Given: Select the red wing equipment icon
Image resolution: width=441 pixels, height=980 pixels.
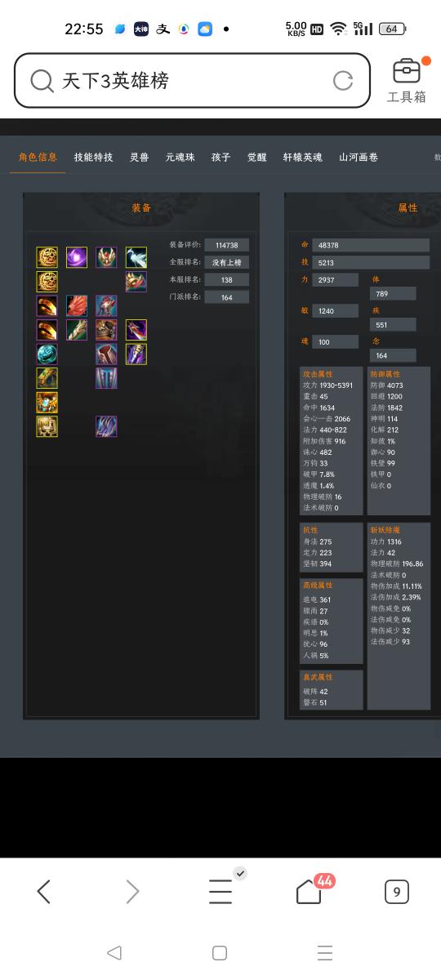Looking at the screenshot, I should pyautogui.click(x=77, y=305).
